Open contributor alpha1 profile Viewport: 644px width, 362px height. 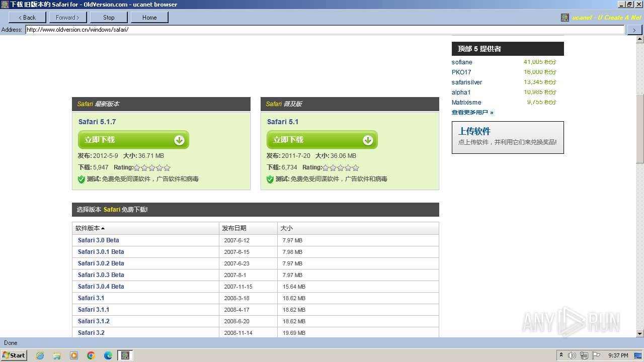(461, 93)
